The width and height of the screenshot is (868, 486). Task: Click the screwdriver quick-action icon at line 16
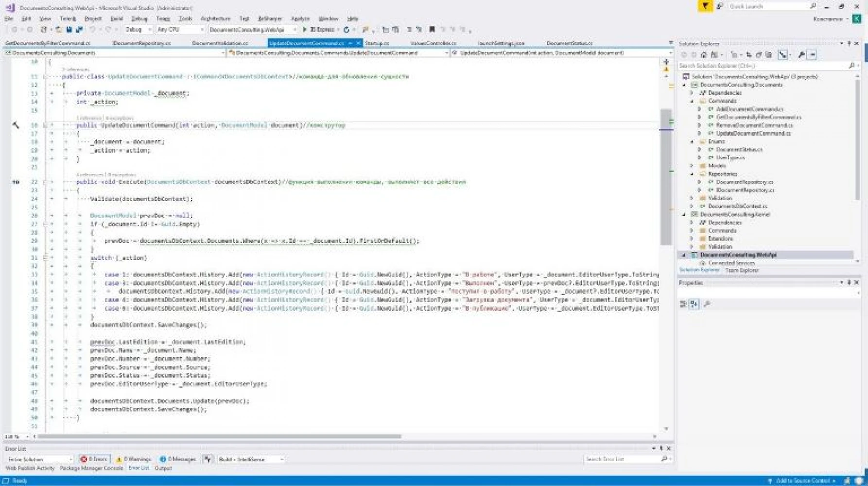(16, 125)
